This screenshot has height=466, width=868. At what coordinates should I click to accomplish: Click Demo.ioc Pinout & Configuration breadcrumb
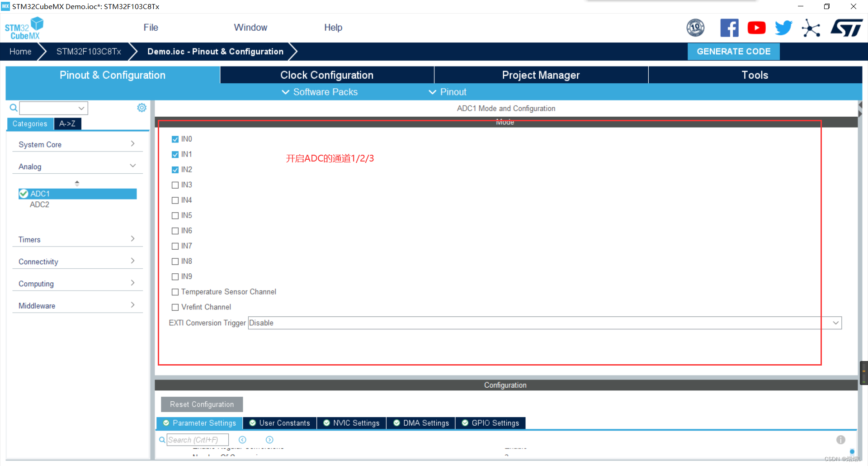tap(215, 52)
